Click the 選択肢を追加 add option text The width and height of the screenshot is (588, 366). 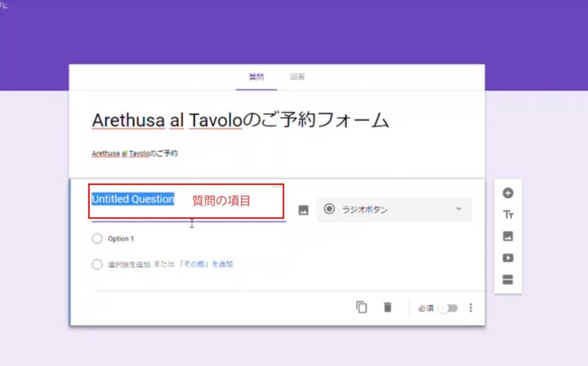pos(129,264)
